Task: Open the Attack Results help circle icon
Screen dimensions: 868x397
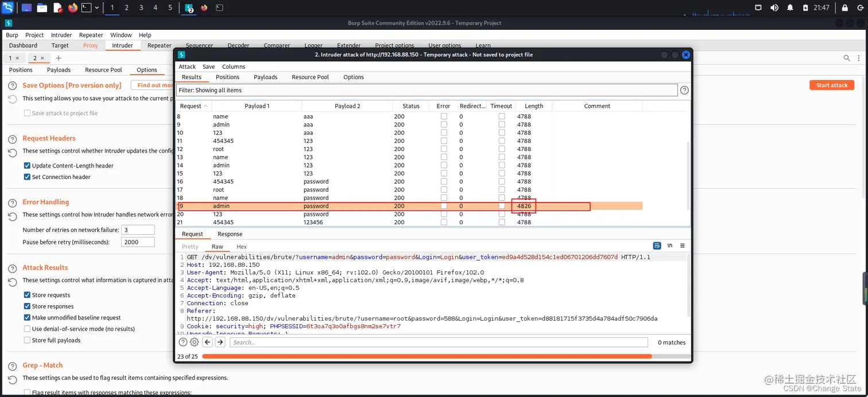Action: 12,268
